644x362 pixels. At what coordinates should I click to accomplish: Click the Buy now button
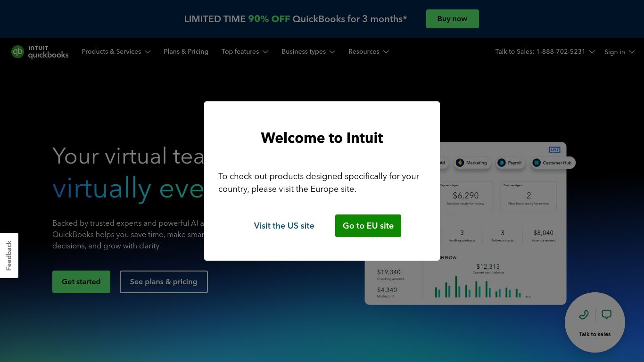point(452,19)
